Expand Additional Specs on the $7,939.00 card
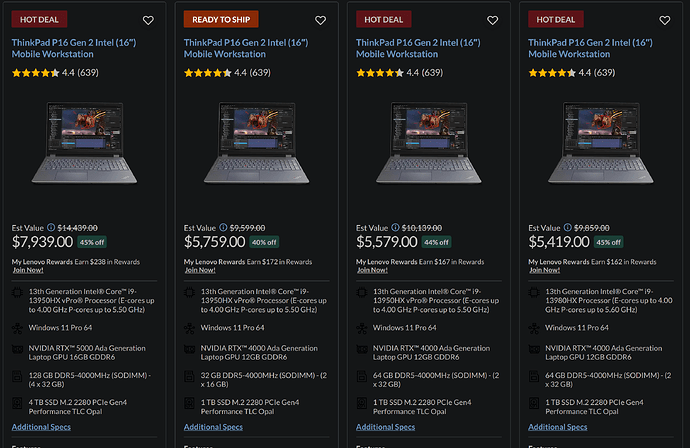The width and height of the screenshot is (690, 448). (41, 427)
